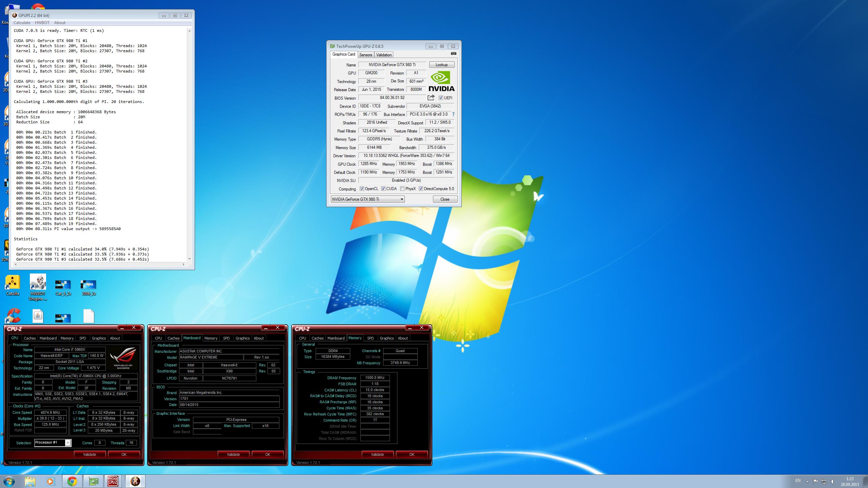Open the SPD tab in the middle CPU-Z window
Screen dimensions: 868x488
pyautogui.click(x=226, y=338)
